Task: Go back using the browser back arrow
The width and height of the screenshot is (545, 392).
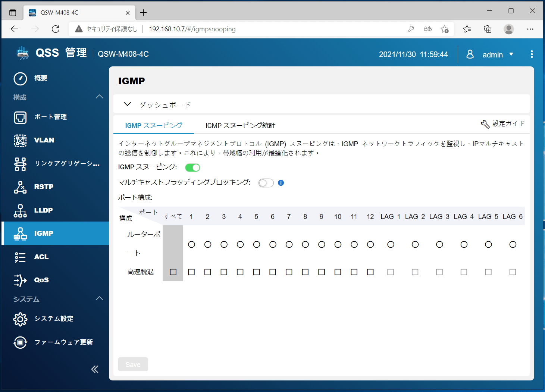Action: pos(15,29)
